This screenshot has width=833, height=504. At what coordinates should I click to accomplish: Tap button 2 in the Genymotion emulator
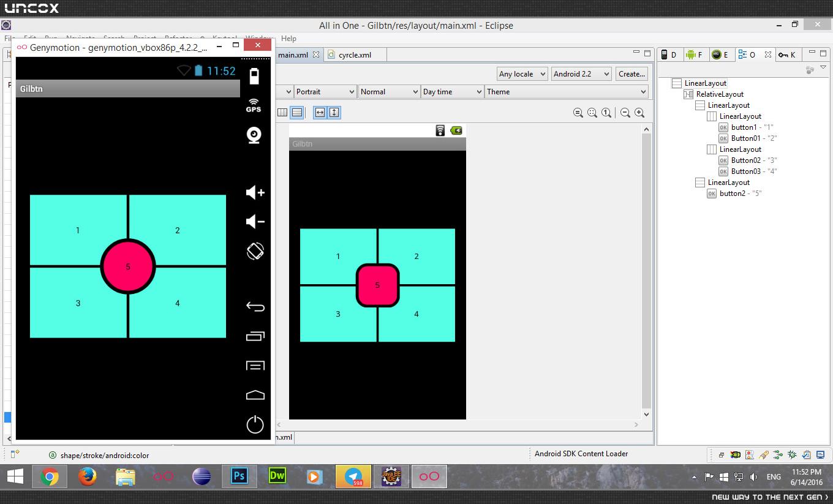[x=178, y=230]
